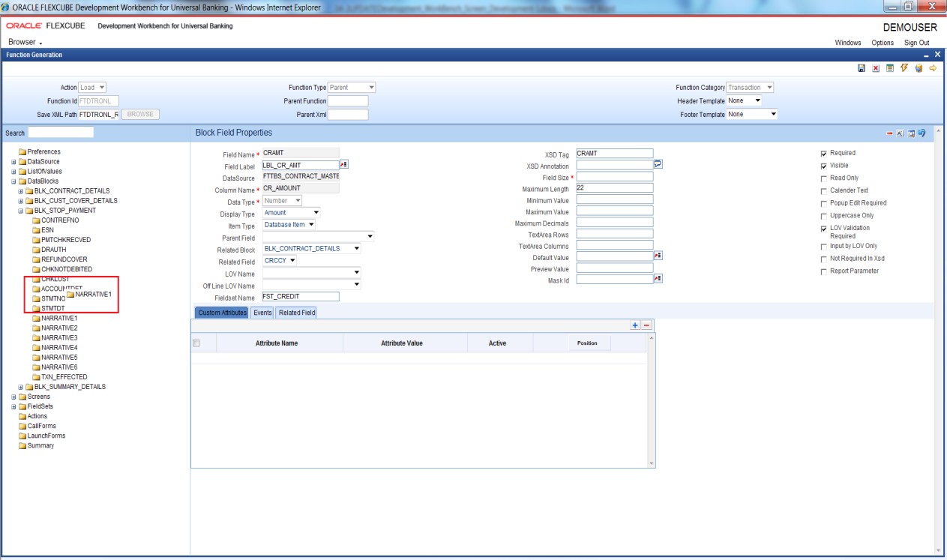Screen dimensions: 947x560
Task: Toggle the LOV Validation Required checkbox
Action: 823,229
